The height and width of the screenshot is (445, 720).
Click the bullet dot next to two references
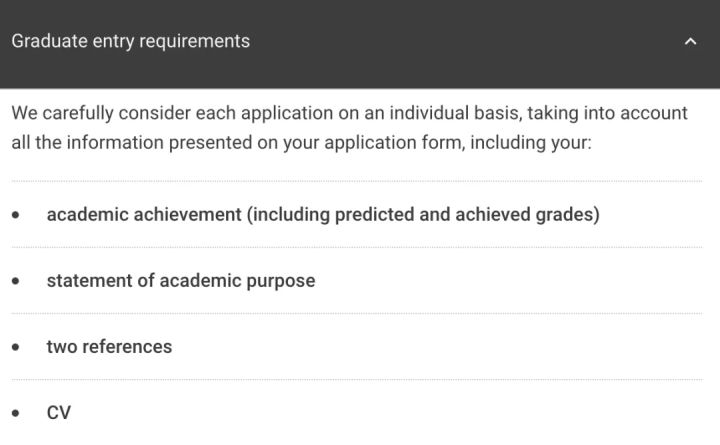[16, 347]
